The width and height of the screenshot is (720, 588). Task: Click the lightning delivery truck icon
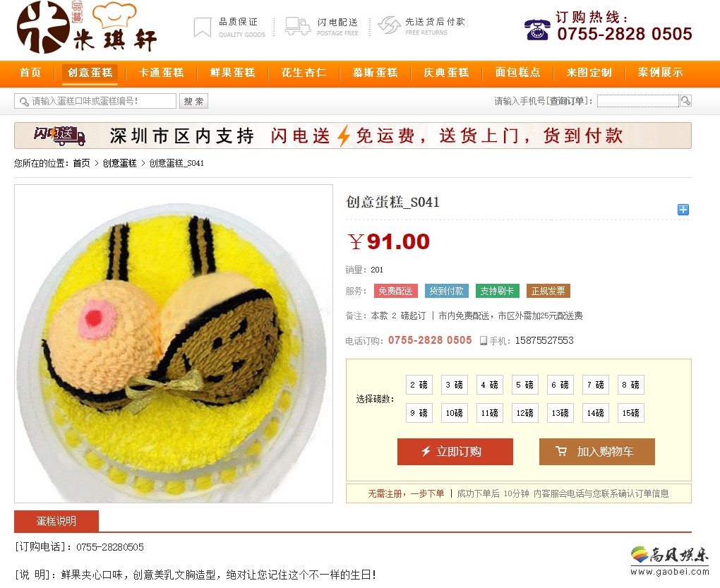298,26
